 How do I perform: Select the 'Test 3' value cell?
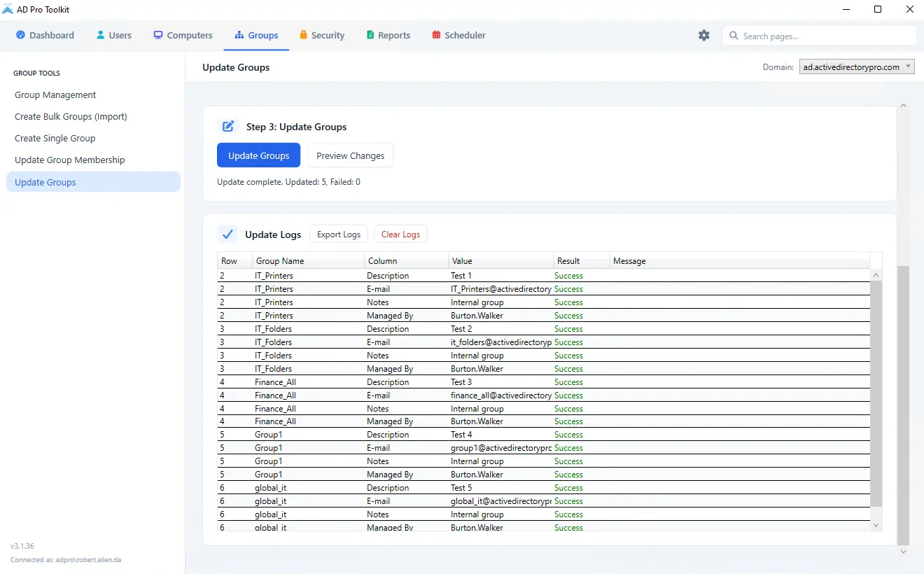500,382
